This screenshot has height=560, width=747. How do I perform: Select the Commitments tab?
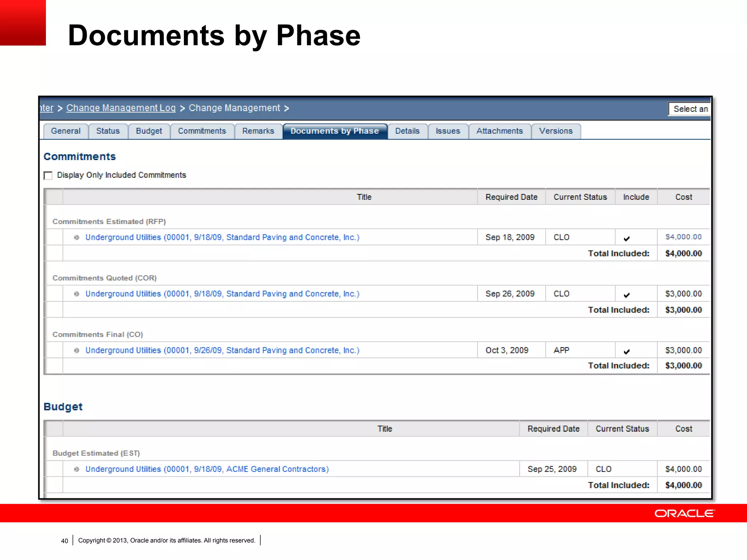202,131
